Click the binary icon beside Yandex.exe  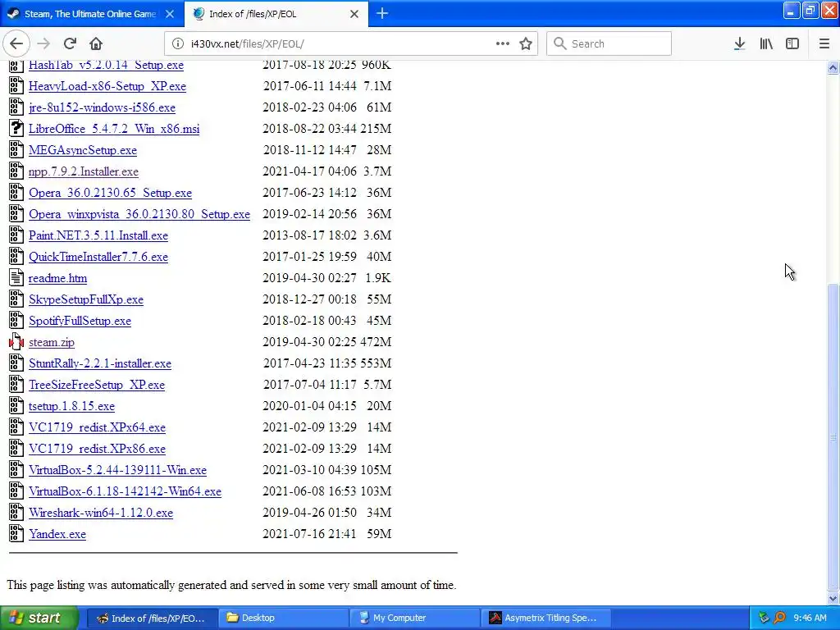(16, 533)
